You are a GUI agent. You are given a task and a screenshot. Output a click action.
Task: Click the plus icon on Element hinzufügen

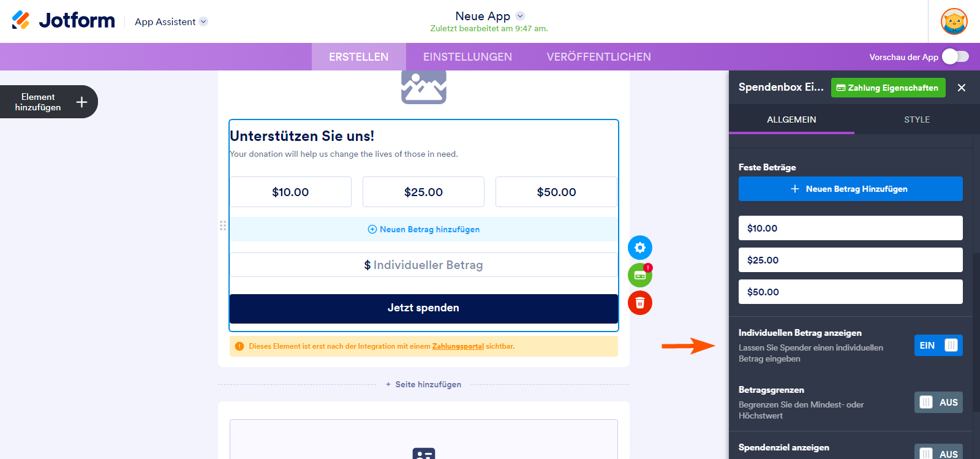(x=81, y=102)
